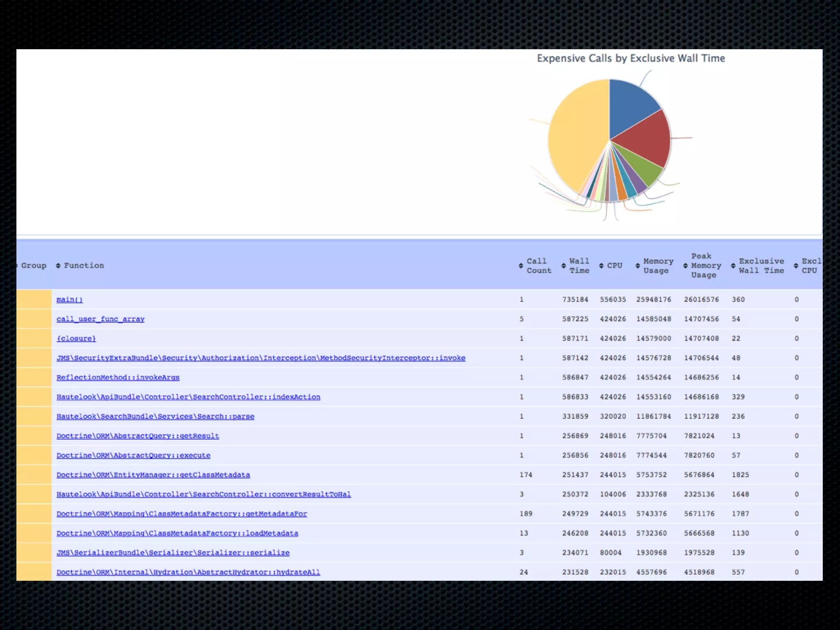Click sort arrows next to CPU header
The image size is (840, 630).
click(x=601, y=266)
